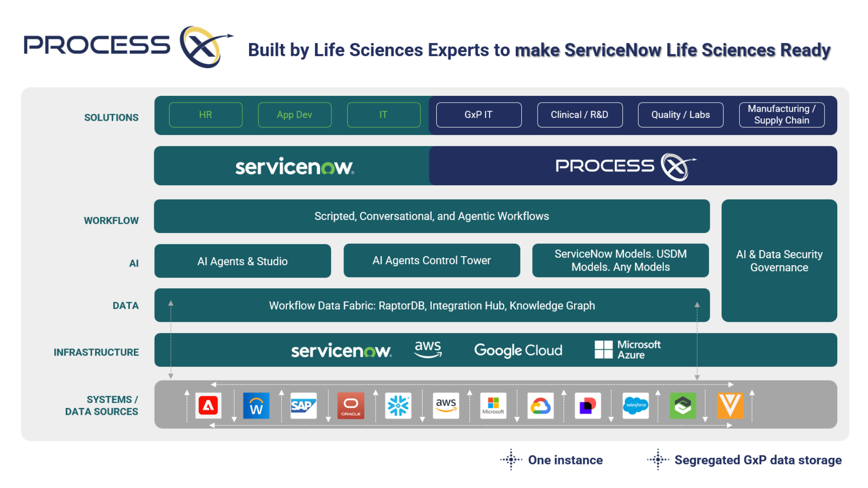
Task: Toggle the Segregated GxP data storage marker
Action: pos(658,460)
